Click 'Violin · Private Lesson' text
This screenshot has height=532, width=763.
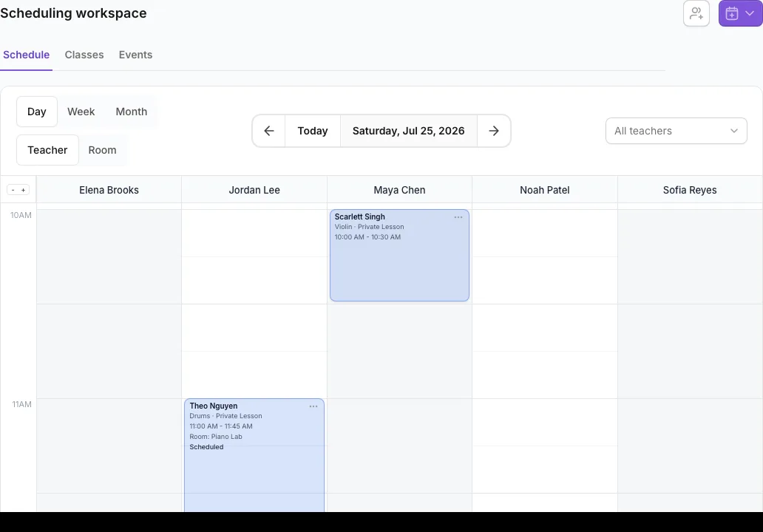[x=370, y=227]
